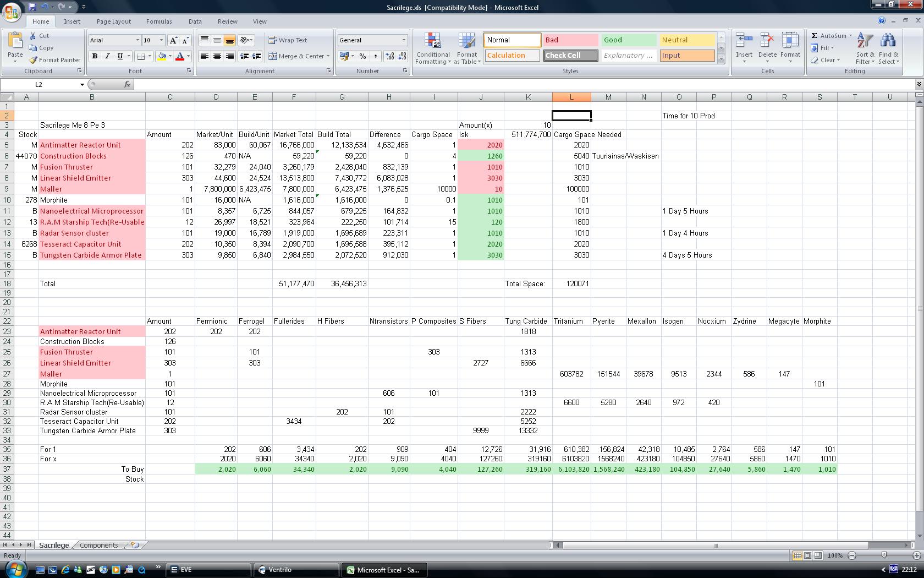Open Sort & Filter options
924x578 pixels.
[865, 48]
